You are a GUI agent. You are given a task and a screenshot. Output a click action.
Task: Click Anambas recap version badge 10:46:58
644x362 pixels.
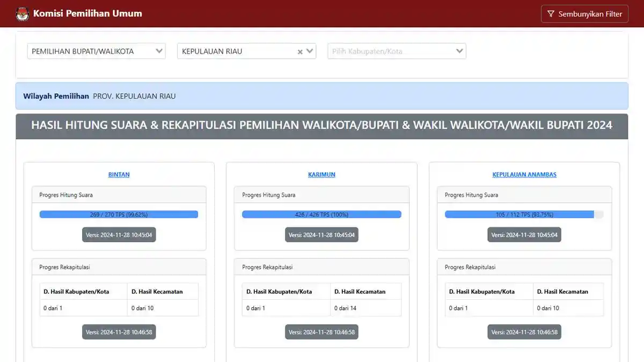tap(524, 332)
